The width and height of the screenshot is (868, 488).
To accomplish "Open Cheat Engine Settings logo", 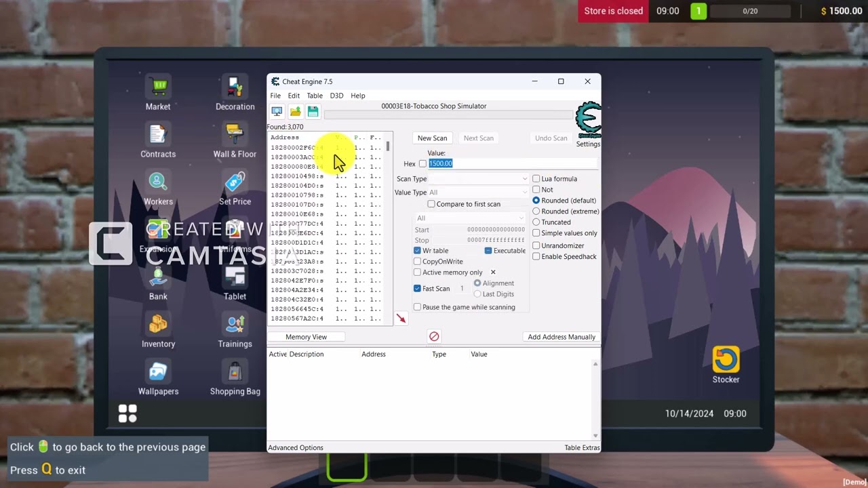I will 588,120.
